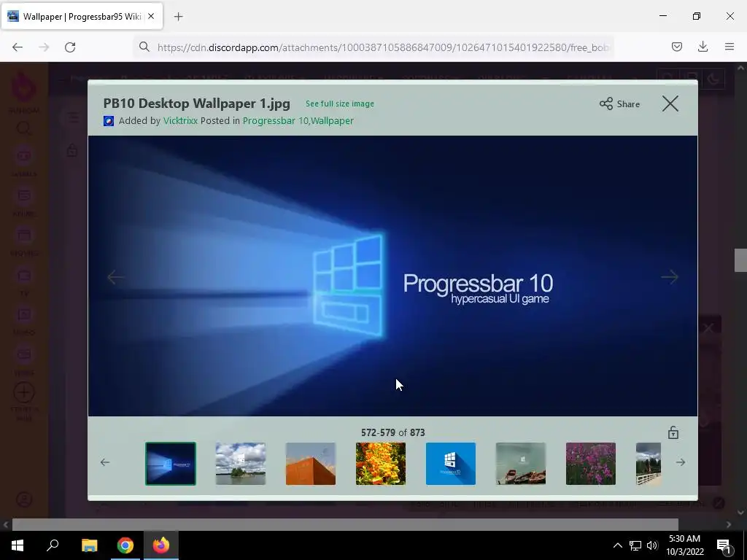Click the Fandom search icon in dimmed sidebar
747x560 pixels.
click(x=24, y=128)
